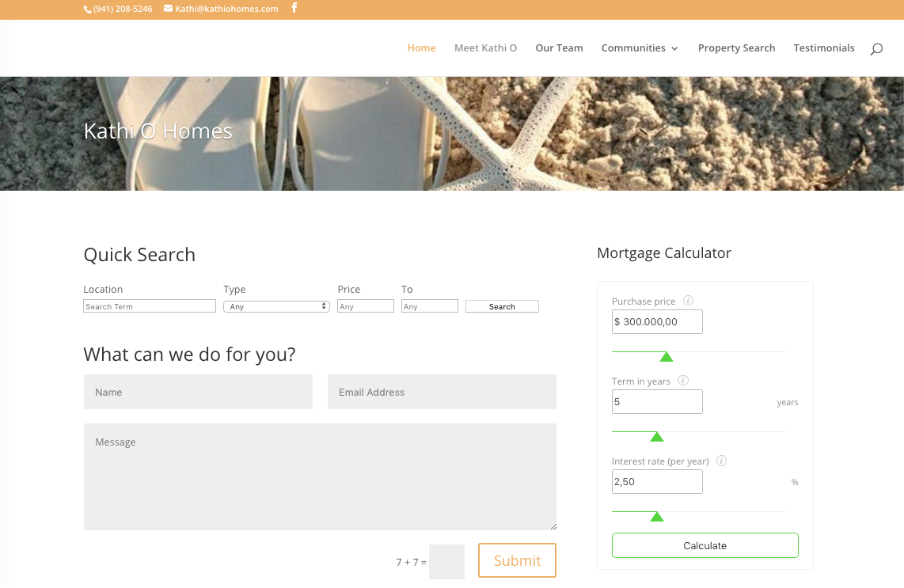This screenshot has width=904, height=588.
Task: Click the green Calculate button
Action: click(x=705, y=545)
